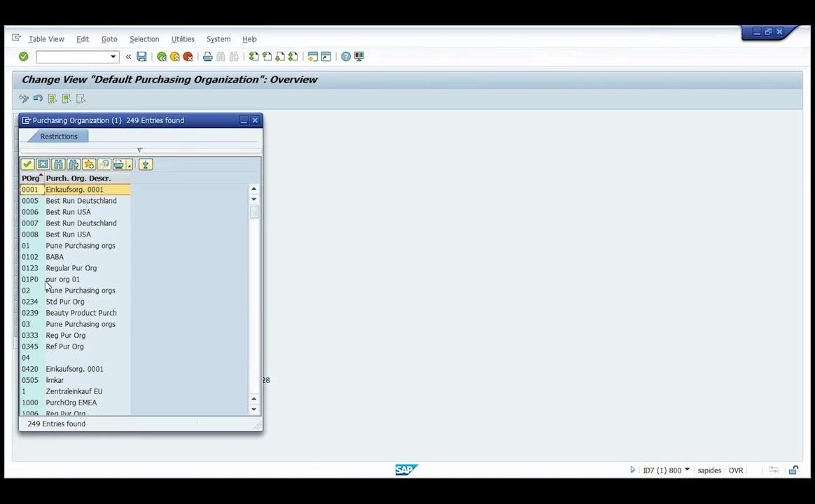This screenshot has width=815, height=504.
Task: Select row 1 Zentraleinkauf EU
Action: (x=75, y=391)
